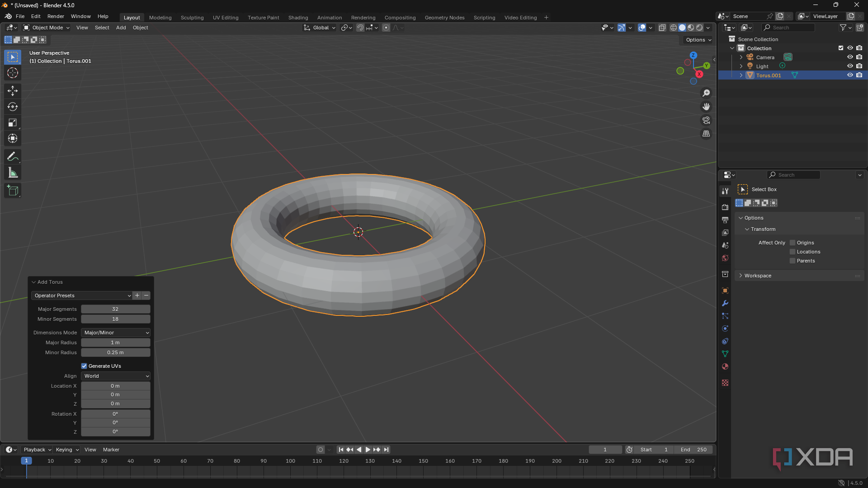The height and width of the screenshot is (488, 868).
Task: Open the File menu
Action: (x=20, y=16)
